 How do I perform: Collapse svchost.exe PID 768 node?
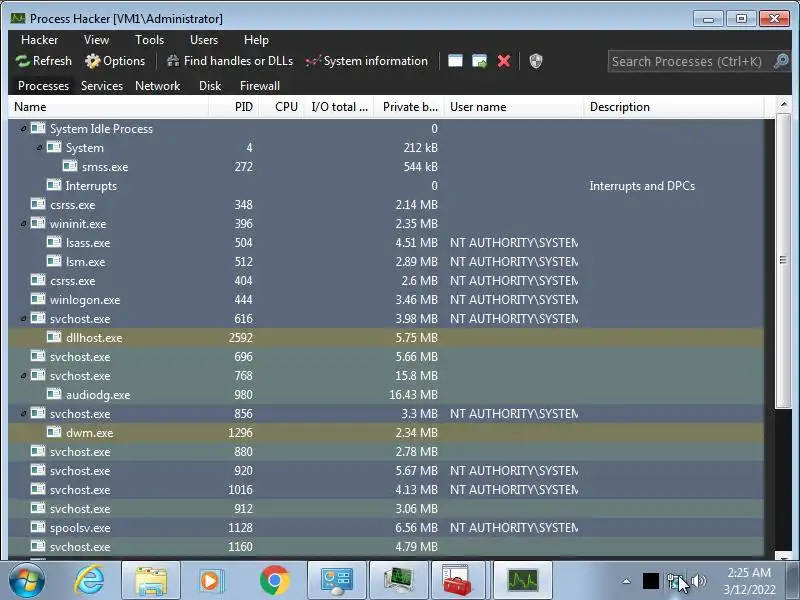(x=23, y=376)
